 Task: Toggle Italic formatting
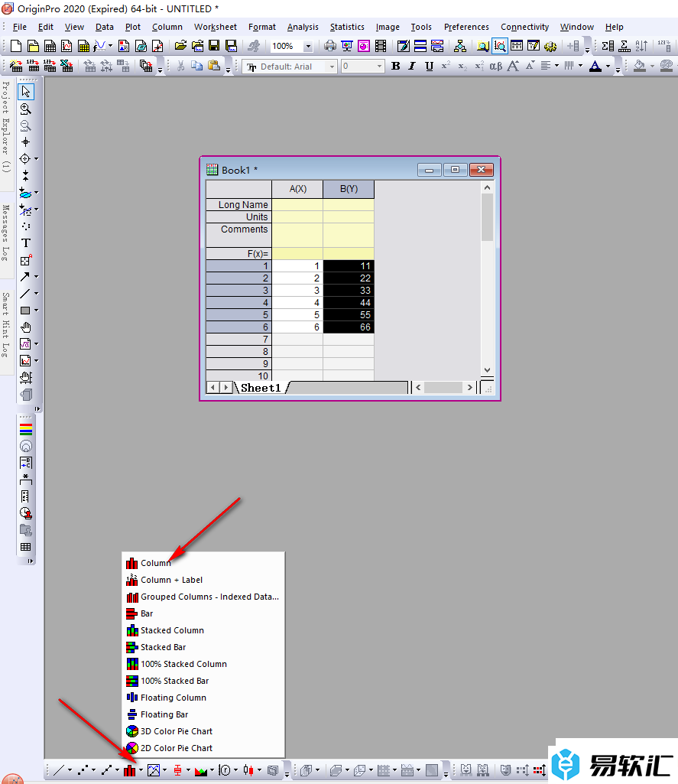point(412,66)
